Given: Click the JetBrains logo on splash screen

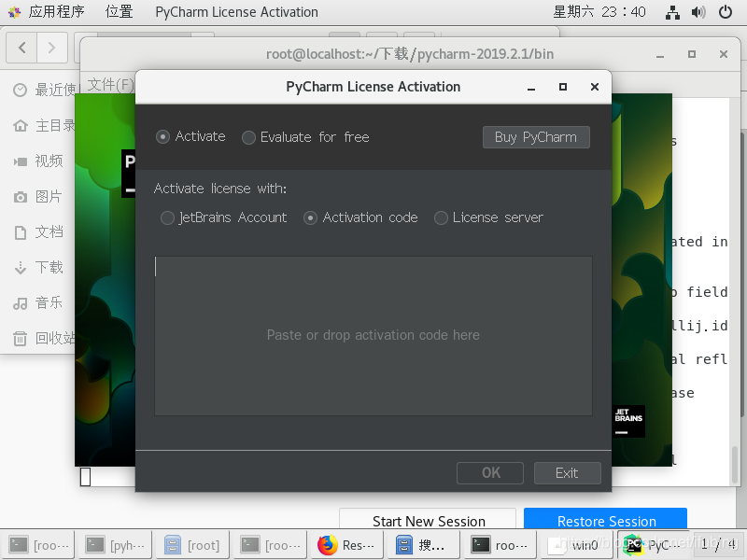Looking at the screenshot, I should pyautogui.click(x=628, y=422).
